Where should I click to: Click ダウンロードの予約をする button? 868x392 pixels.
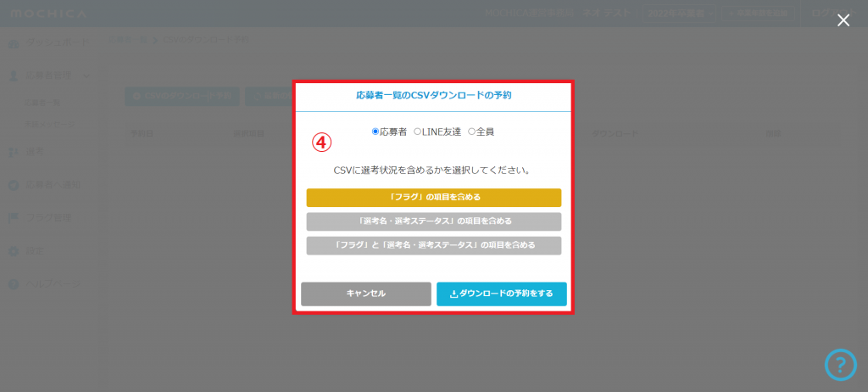click(x=501, y=294)
